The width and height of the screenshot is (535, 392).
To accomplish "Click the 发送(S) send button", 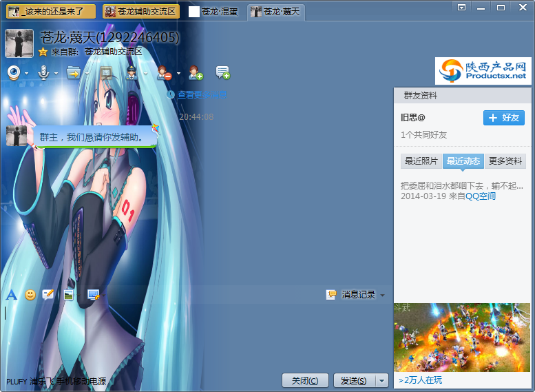I will point(354,380).
